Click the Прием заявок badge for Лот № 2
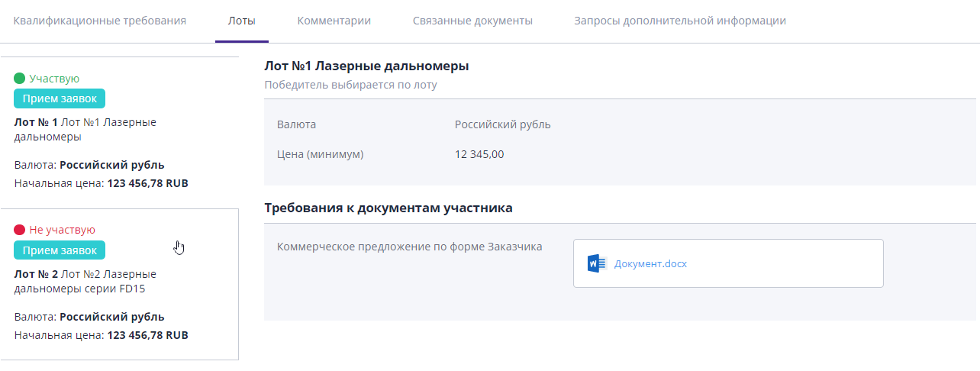The height and width of the screenshot is (371, 980). coord(60,250)
